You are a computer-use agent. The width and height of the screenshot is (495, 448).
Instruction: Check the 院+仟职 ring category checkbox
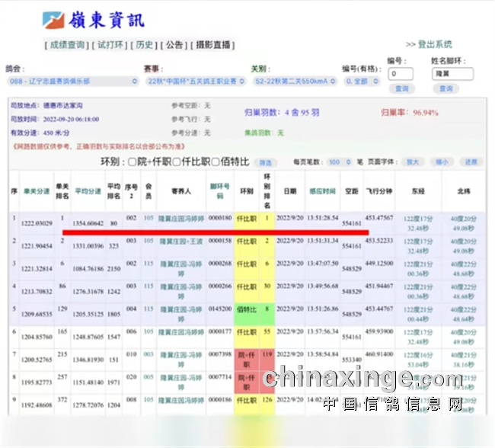pos(132,162)
